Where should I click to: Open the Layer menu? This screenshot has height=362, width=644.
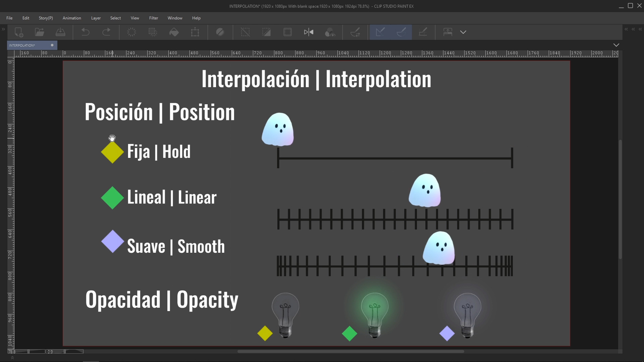click(96, 18)
